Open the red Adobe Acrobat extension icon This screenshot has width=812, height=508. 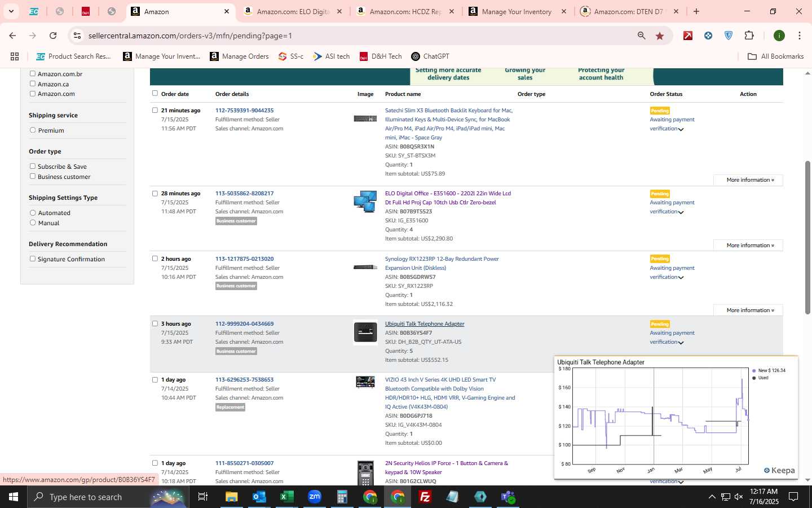tap(688, 36)
